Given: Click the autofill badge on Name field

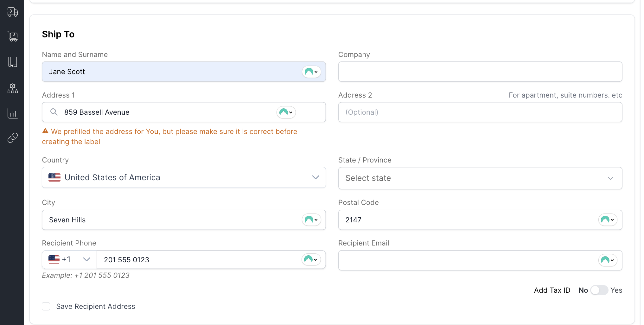Looking at the screenshot, I should click(311, 72).
